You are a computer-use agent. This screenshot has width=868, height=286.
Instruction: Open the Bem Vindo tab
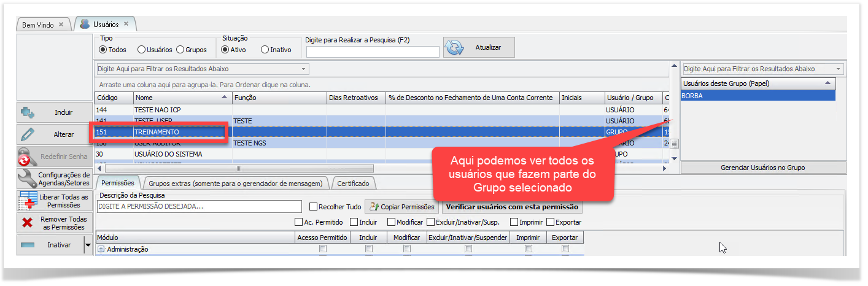[38, 25]
